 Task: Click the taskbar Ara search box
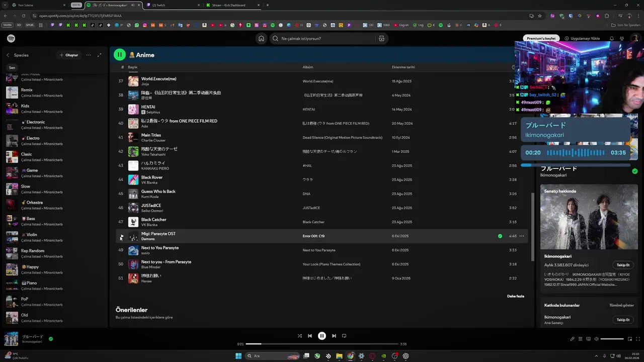(273, 356)
